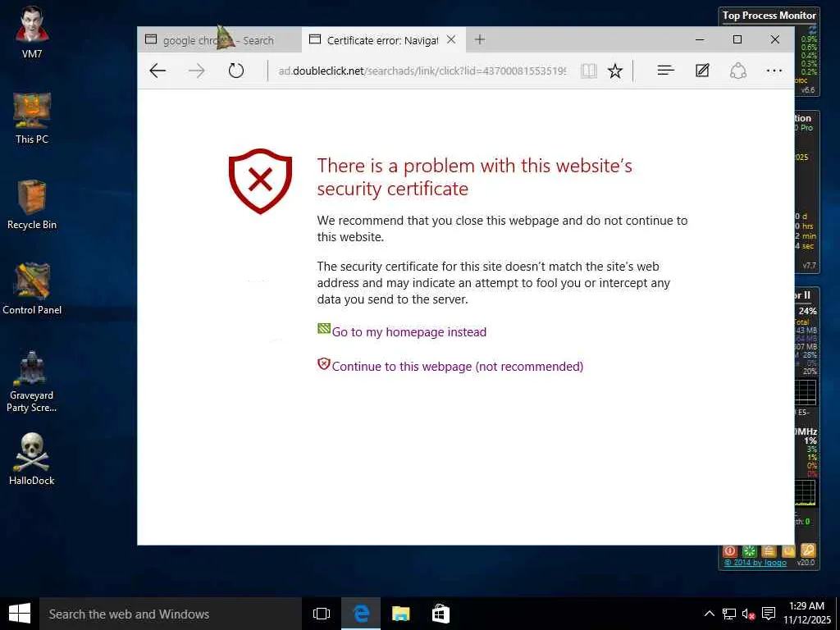840x630 pixels.
Task: Click the Top Process Monitor gadget title
Action: tap(769, 16)
